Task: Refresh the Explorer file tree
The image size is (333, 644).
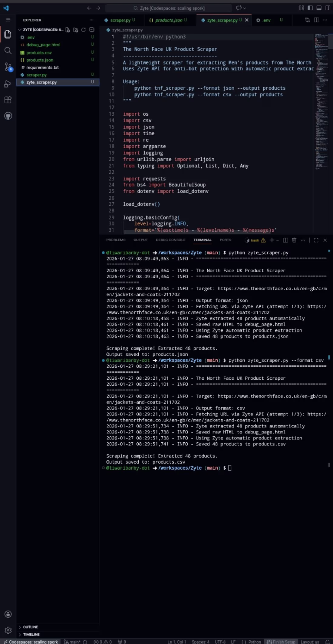Action: coord(84,30)
